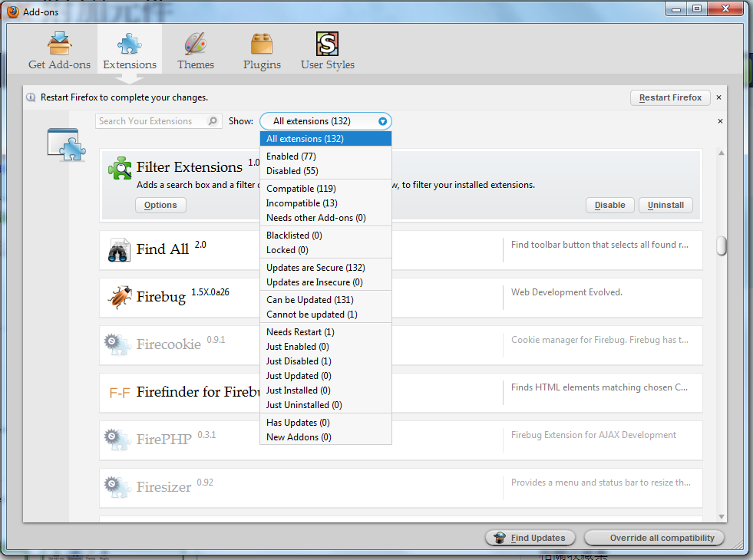This screenshot has height=560, width=753.
Task: Click the Firebug bug icon
Action: (120, 297)
